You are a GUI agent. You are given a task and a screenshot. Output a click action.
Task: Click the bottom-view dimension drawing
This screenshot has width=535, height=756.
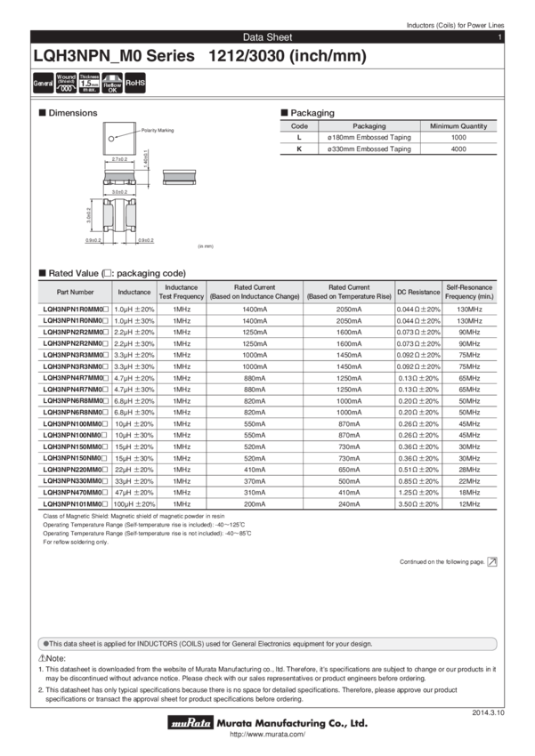click(119, 214)
